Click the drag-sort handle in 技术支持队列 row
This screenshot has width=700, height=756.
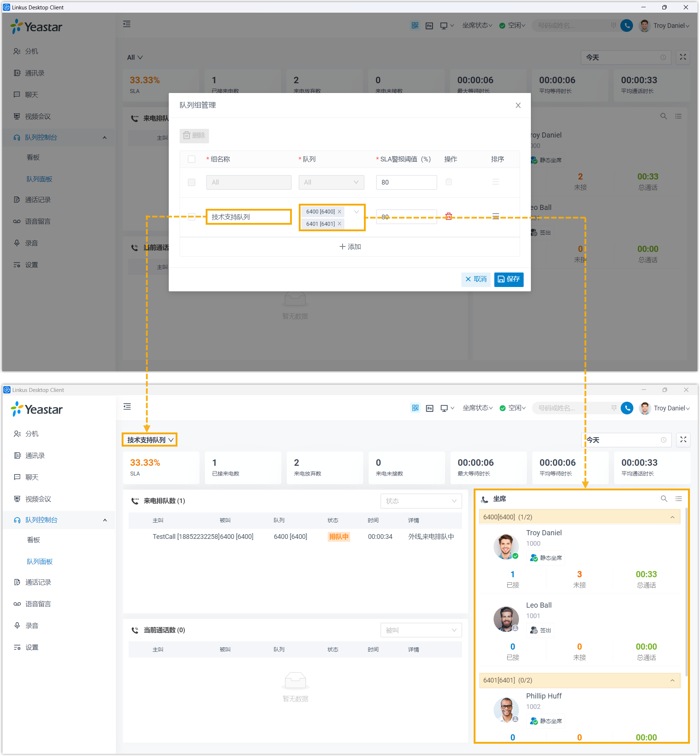click(x=495, y=216)
